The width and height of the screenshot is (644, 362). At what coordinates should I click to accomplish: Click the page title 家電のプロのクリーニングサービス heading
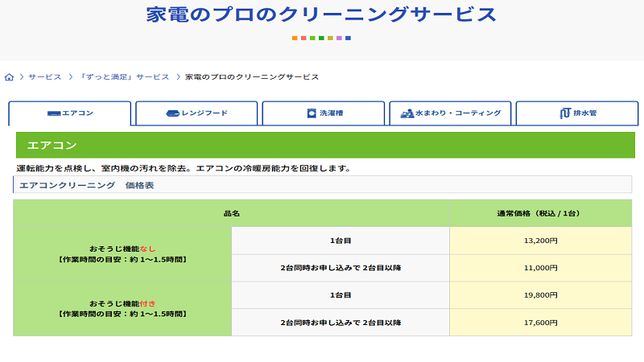pyautogui.click(x=321, y=14)
